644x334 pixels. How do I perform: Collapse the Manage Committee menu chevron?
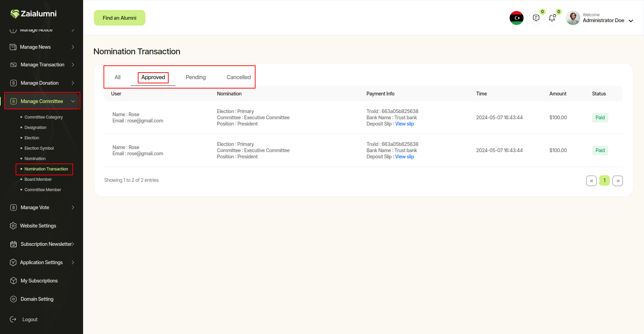coord(73,101)
